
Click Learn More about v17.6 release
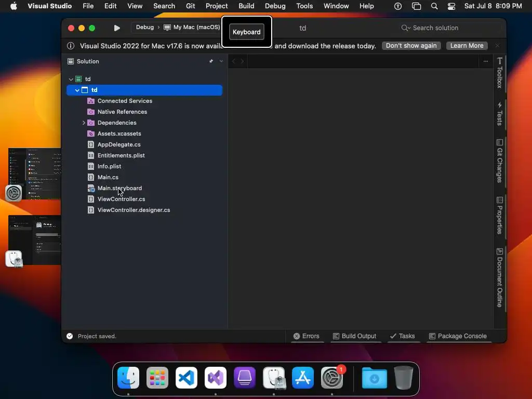[x=467, y=46]
